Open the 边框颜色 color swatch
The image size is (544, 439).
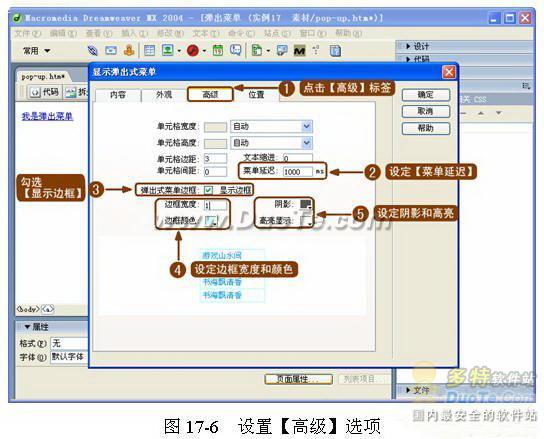click(211, 221)
